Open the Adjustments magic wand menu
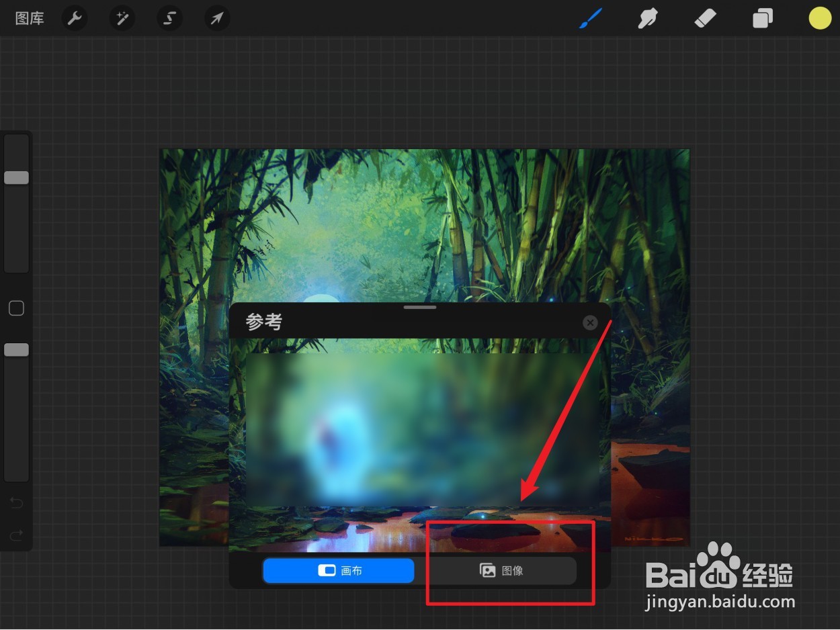This screenshot has width=840, height=630. point(122,18)
